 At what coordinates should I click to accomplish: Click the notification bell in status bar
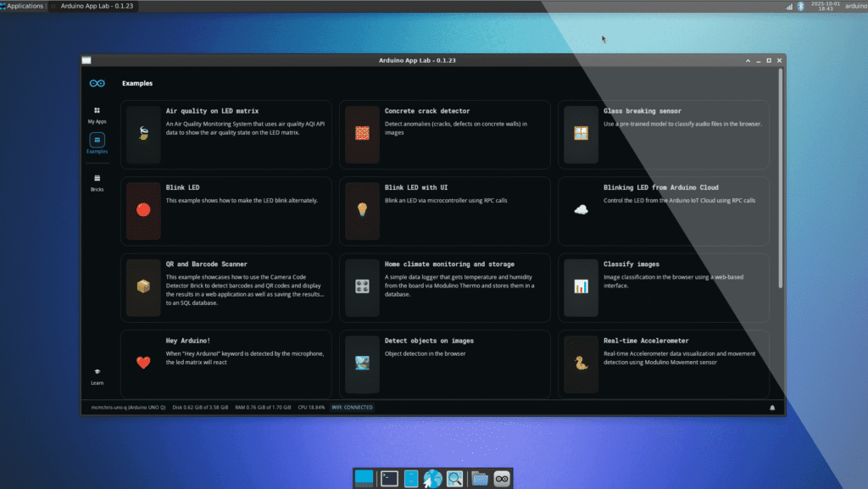(x=772, y=408)
